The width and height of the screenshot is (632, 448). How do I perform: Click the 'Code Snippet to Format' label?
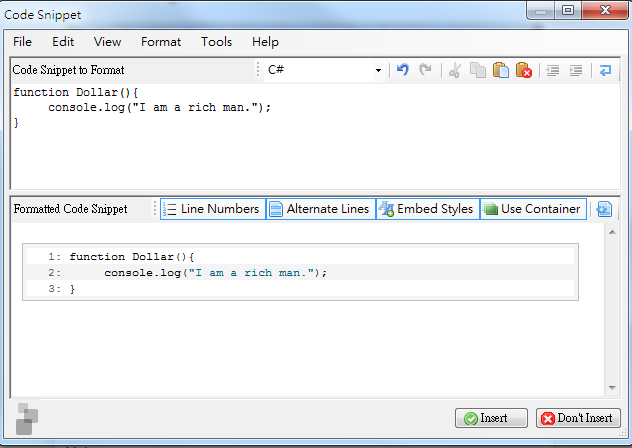[x=68, y=70]
